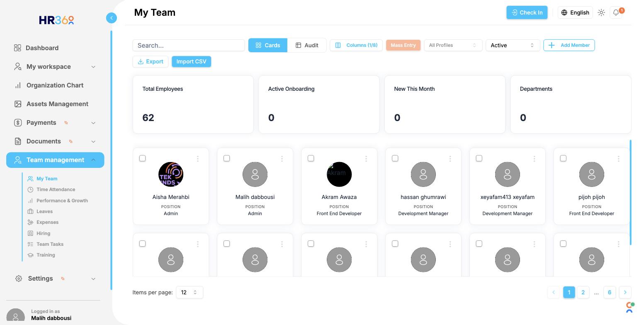
Task: Click the HR360 logo
Action: point(56,20)
